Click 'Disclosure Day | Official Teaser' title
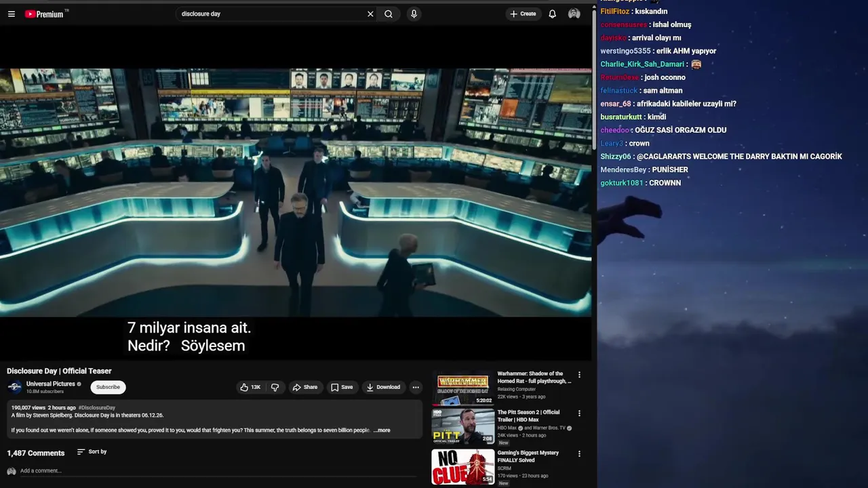The width and height of the screenshot is (868, 488). tap(59, 371)
